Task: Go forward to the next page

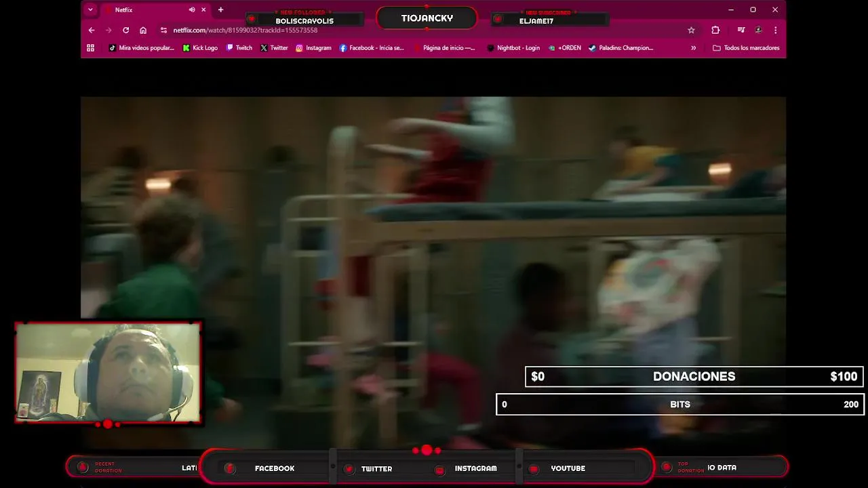Action: point(108,30)
